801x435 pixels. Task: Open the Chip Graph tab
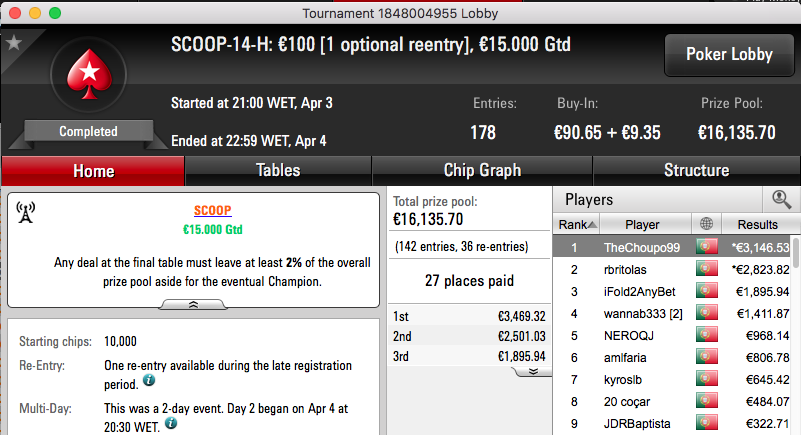click(x=482, y=171)
